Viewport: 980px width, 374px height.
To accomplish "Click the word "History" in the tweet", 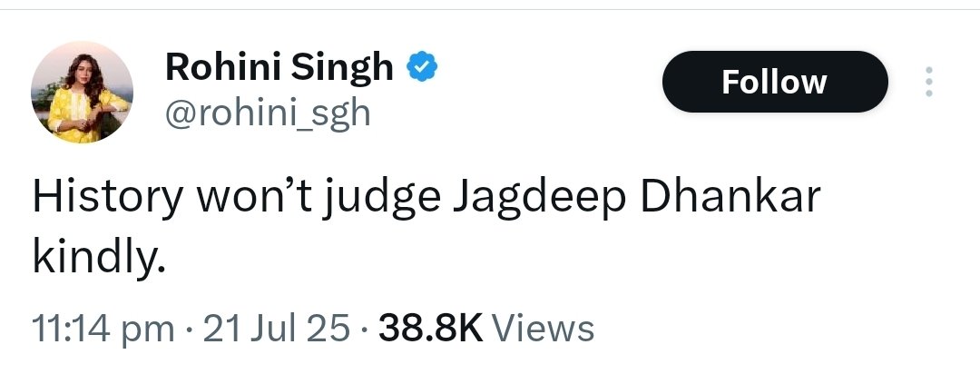I will coord(108,198).
